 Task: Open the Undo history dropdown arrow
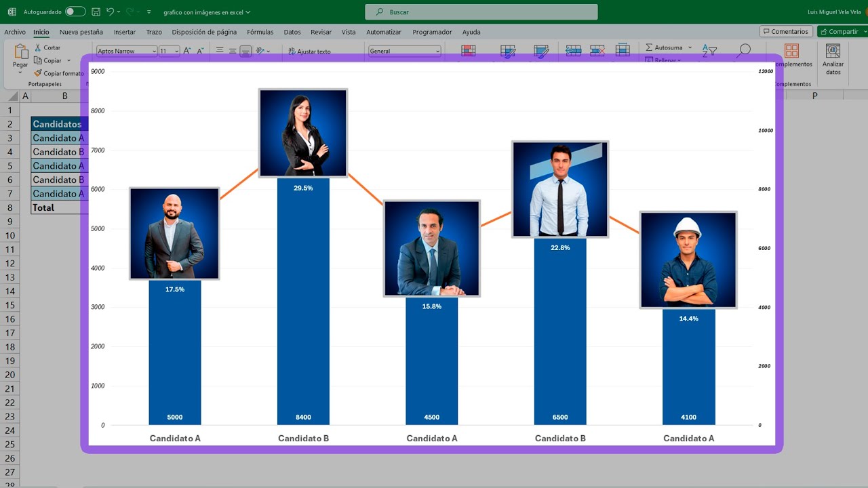[119, 12]
